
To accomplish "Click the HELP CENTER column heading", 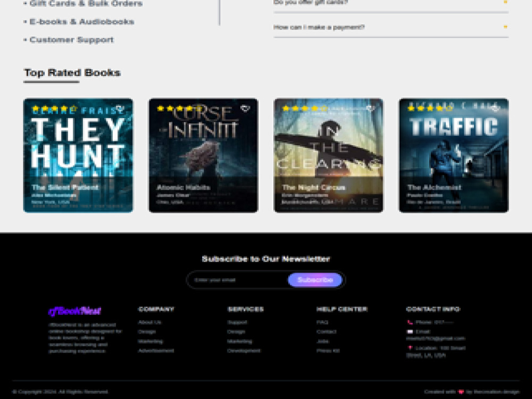I will 342,309.
